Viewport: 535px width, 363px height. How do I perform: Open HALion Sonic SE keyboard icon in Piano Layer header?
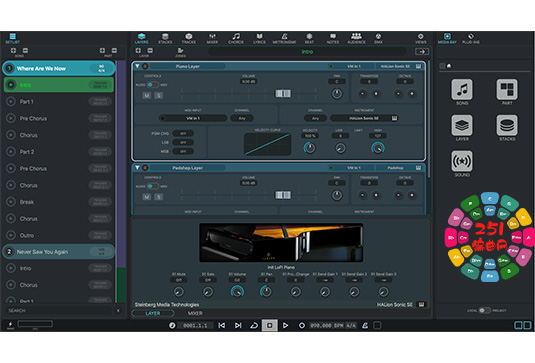(418, 66)
